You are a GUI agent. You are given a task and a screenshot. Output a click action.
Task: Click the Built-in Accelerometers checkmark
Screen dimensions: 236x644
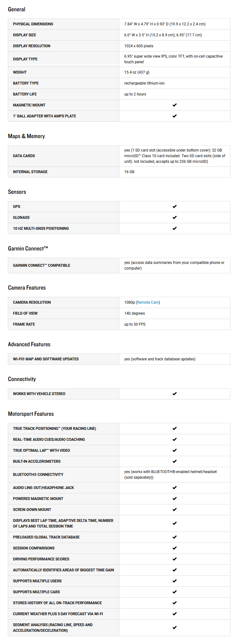175,461
